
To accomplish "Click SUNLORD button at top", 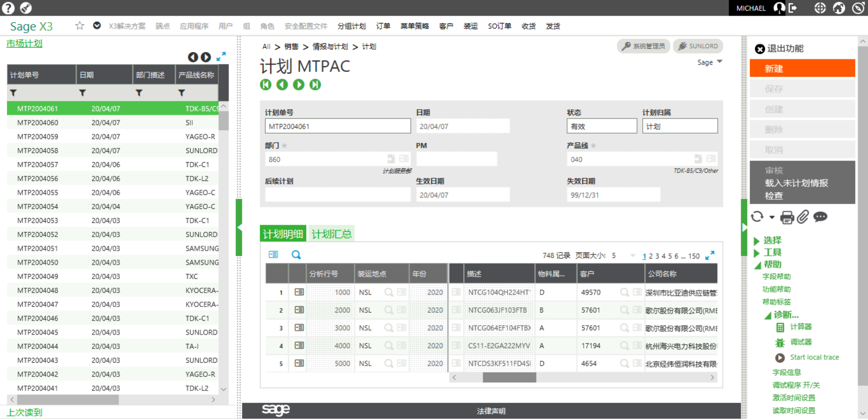I will [x=698, y=46].
